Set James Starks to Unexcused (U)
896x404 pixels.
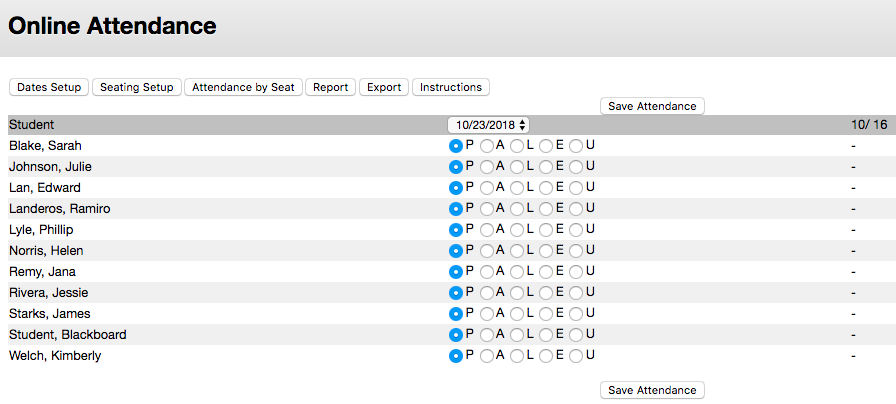click(x=576, y=314)
